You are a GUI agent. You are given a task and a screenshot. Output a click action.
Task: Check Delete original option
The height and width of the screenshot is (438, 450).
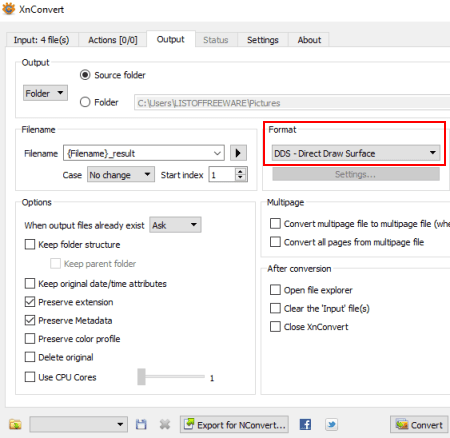(30, 357)
